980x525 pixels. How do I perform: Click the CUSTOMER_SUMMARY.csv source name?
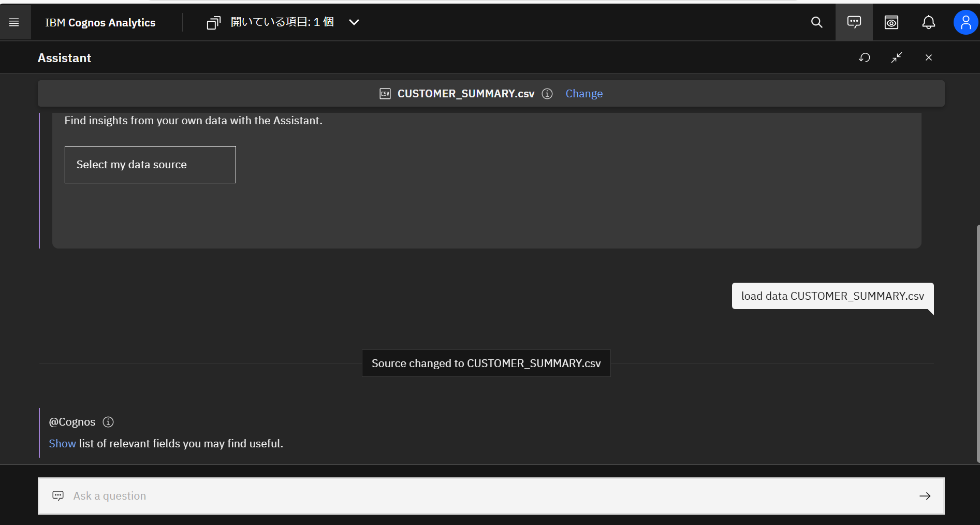[x=466, y=94]
